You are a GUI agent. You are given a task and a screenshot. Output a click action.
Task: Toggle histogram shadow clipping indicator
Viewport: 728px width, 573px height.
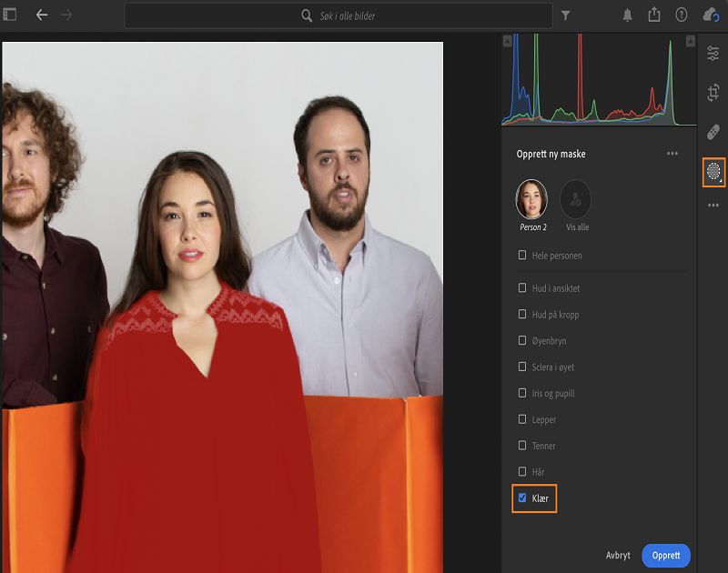507,41
